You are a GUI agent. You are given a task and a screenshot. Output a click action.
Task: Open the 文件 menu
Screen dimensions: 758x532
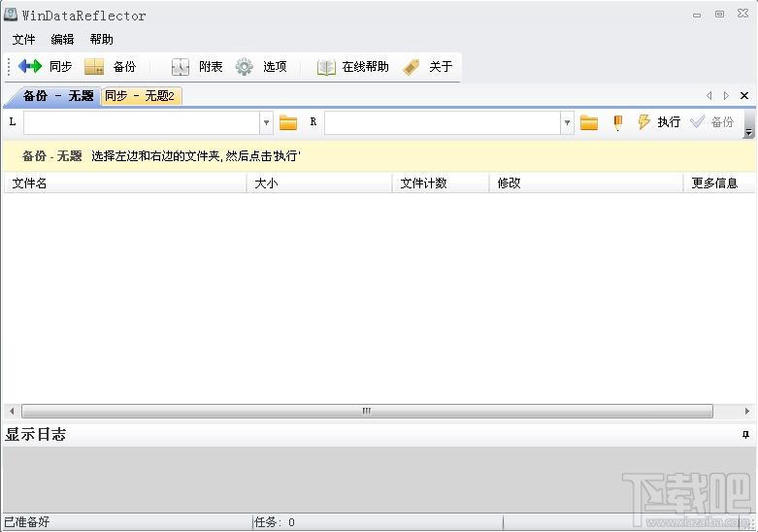(23, 39)
